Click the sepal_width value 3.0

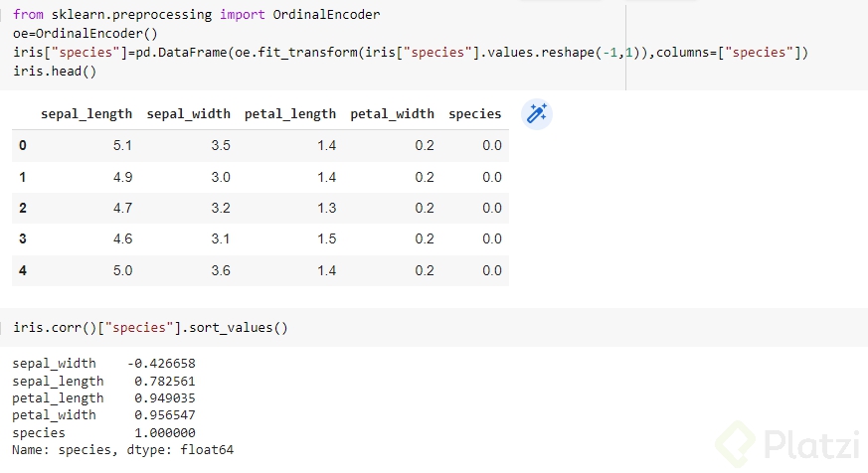click(221, 177)
